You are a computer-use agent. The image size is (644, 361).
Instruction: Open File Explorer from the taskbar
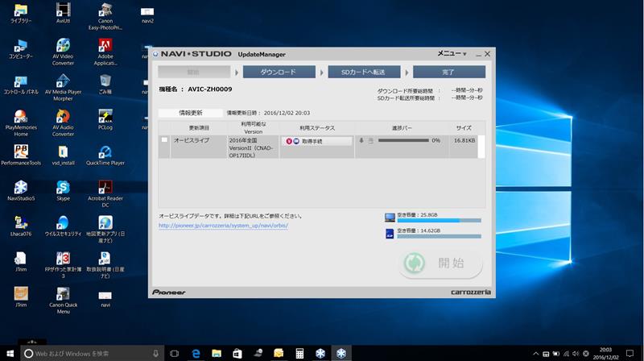pyautogui.click(x=217, y=353)
